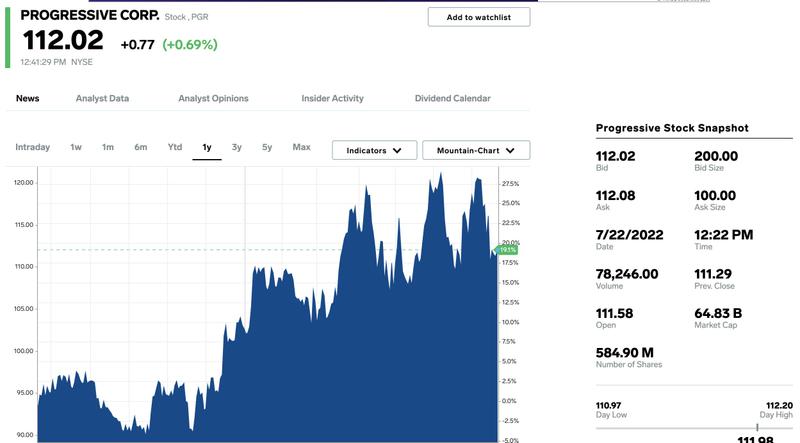Click the 7/22/2022 Date value
The height and width of the screenshot is (443, 800).
coord(630,235)
